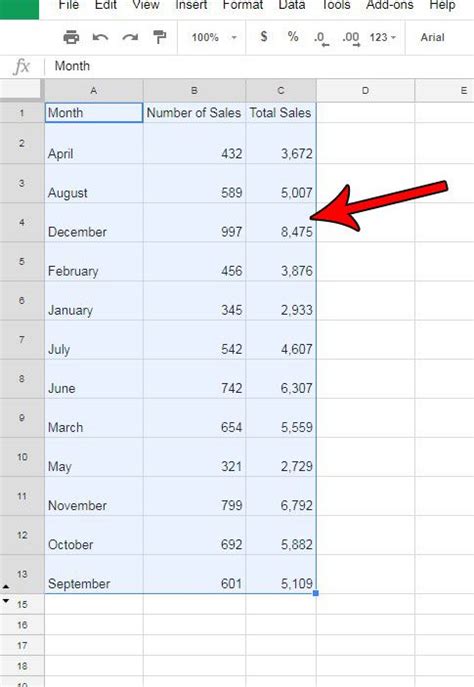Format as currency with dollar icon
This screenshot has width=474, height=687.
[x=263, y=37]
